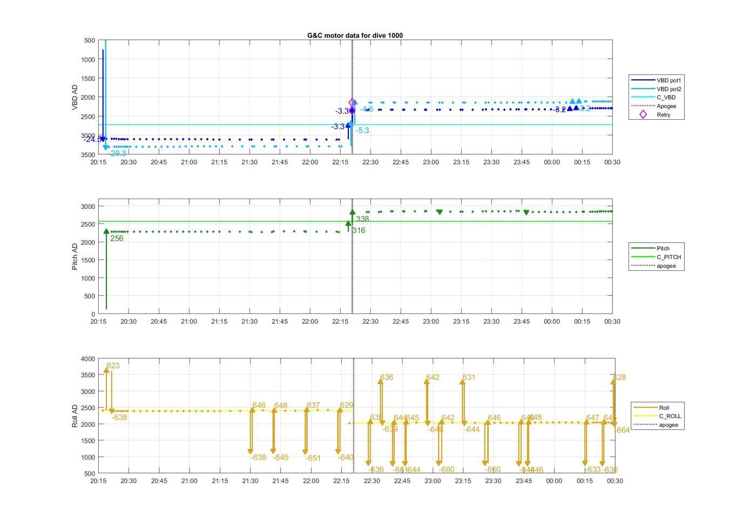Click the '-5.3' data label in the VBD plot
This screenshot has width=756, height=532.
pos(362,131)
